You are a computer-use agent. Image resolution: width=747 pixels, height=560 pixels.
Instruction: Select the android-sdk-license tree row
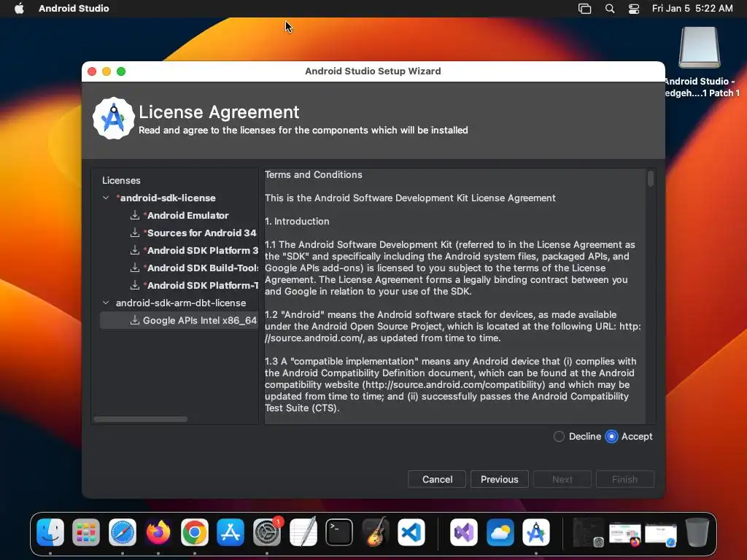179,198
